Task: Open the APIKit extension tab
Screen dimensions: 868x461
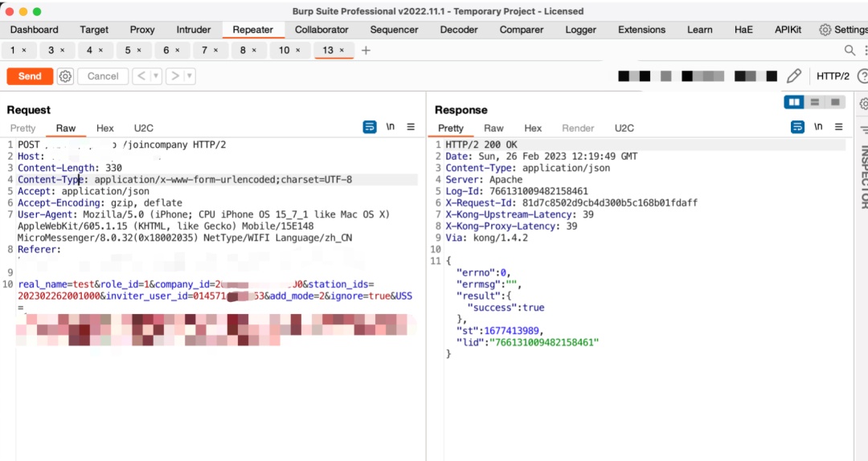Action: click(x=788, y=30)
